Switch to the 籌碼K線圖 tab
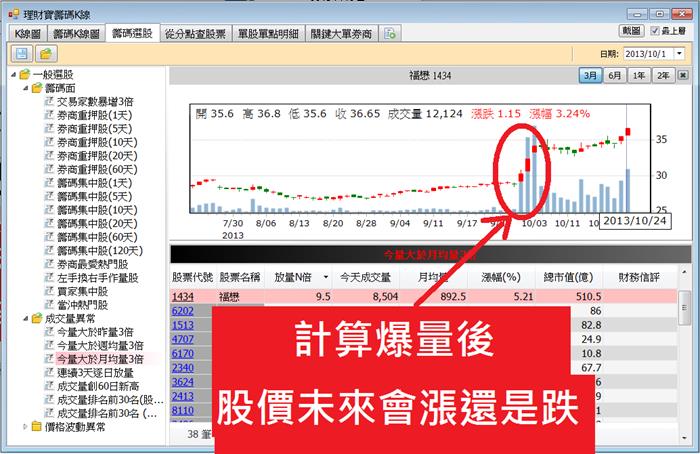The image size is (700, 454). [76, 33]
